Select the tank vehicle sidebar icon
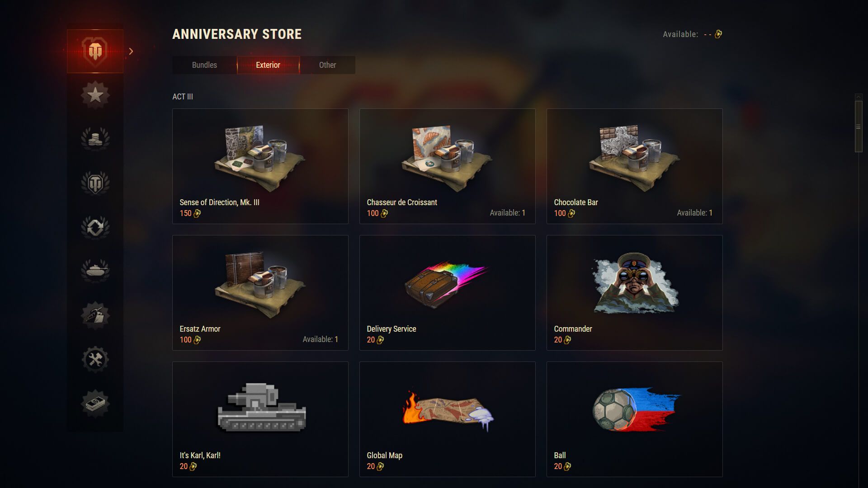 [95, 270]
